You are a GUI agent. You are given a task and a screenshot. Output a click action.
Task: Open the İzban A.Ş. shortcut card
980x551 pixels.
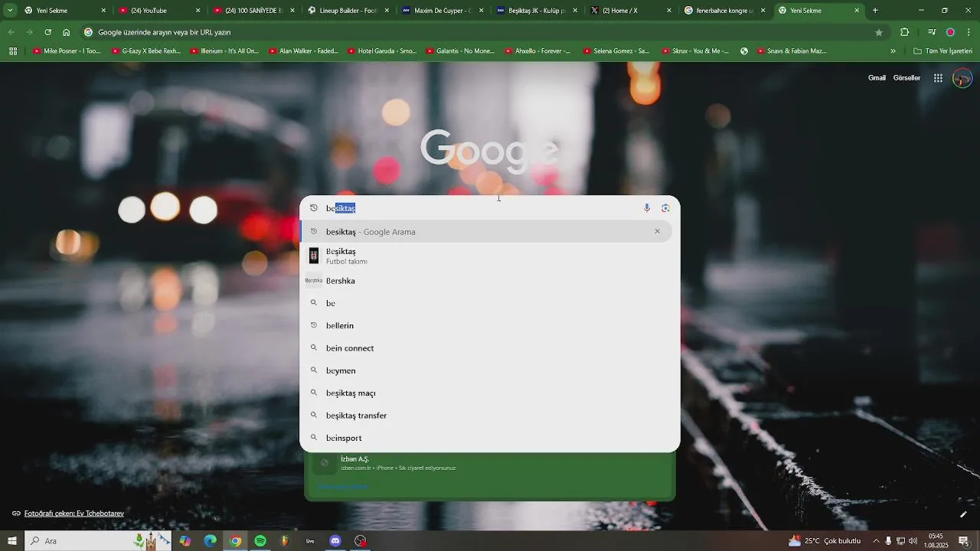pos(490,463)
